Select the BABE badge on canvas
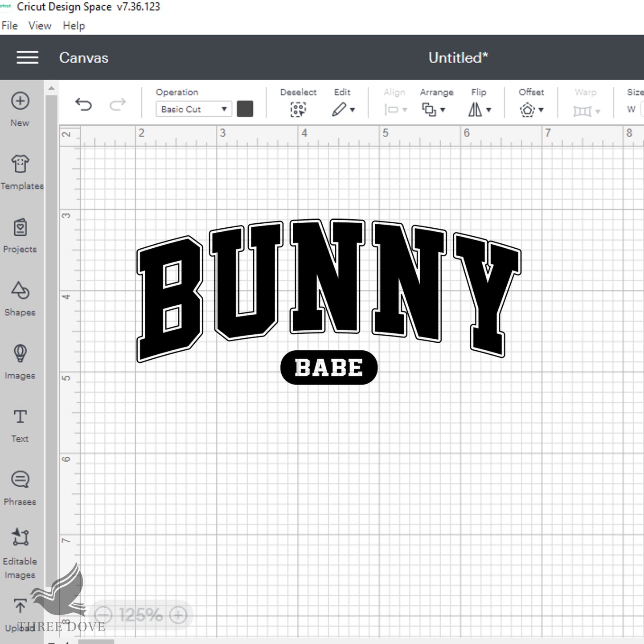This screenshot has height=644, width=644. [329, 368]
